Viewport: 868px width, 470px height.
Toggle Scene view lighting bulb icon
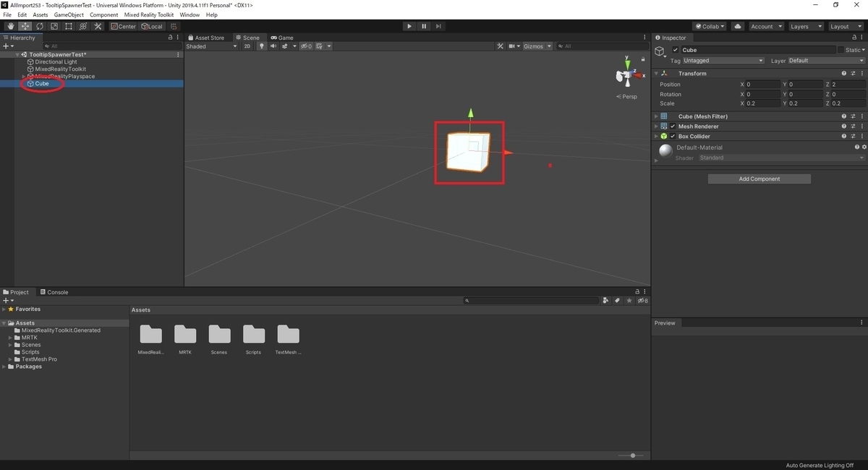click(x=262, y=46)
